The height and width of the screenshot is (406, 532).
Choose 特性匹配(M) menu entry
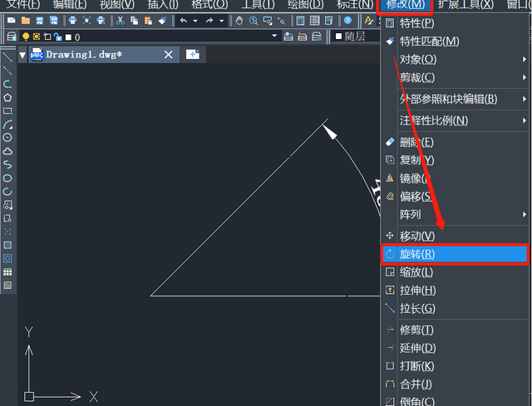click(455, 42)
